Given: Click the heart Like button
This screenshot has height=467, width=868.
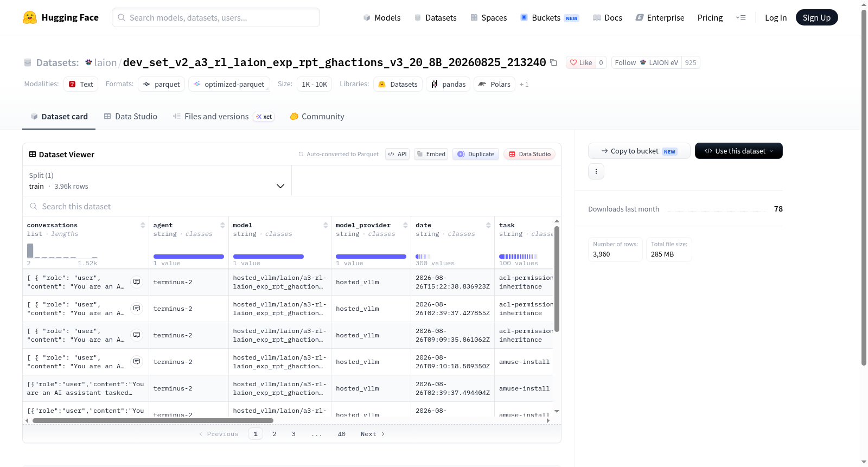Looking at the screenshot, I should 580,62.
